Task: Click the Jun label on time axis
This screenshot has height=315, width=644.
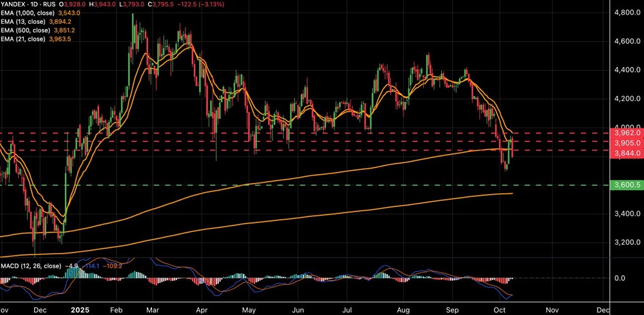Action: (x=299, y=309)
